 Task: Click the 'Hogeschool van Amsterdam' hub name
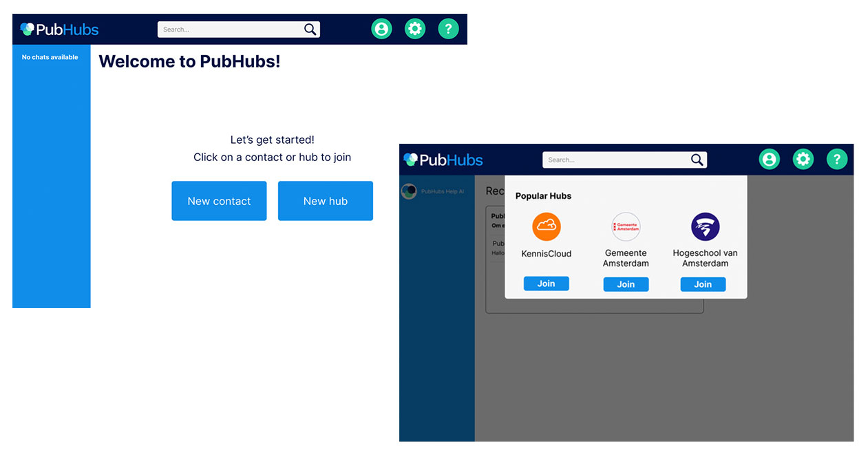pyautogui.click(x=705, y=258)
